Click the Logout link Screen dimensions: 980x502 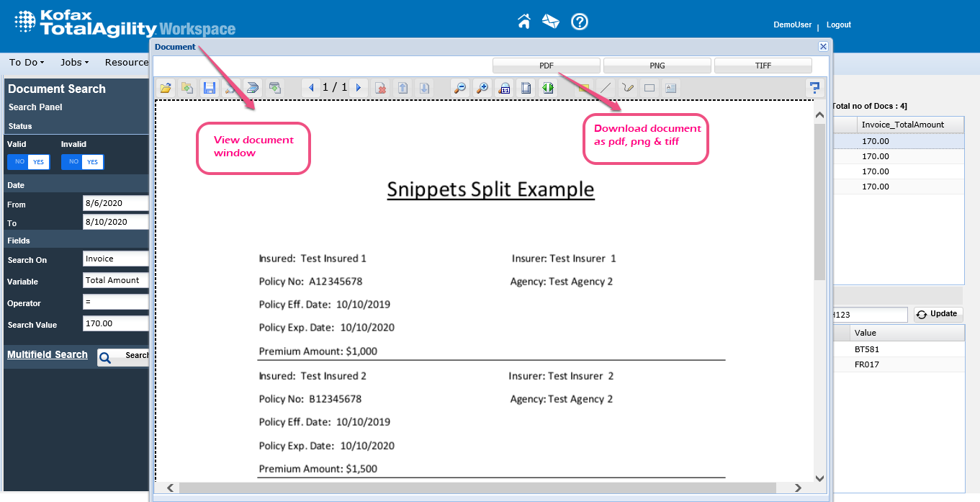[x=838, y=24]
